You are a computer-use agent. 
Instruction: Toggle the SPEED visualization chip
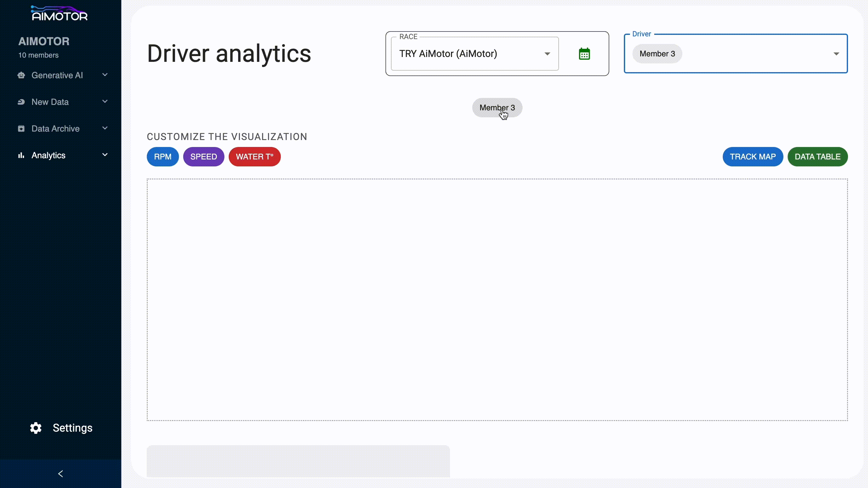coord(204,157)
